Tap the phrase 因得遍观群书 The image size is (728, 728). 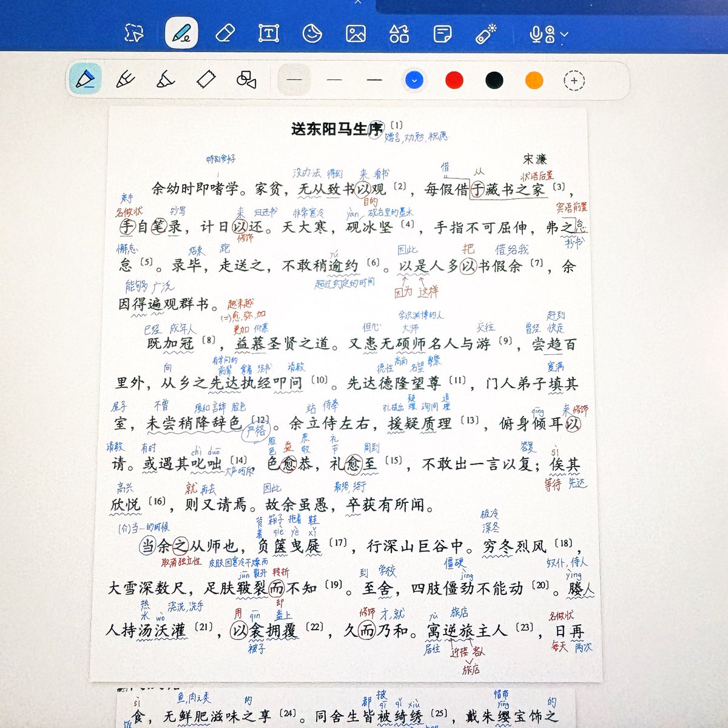(163, 303)
